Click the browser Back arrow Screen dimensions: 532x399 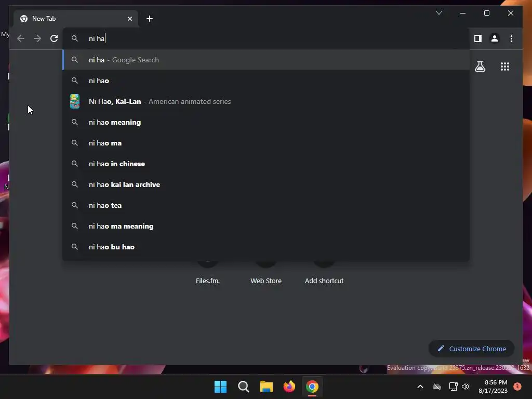tap(21, 38)
